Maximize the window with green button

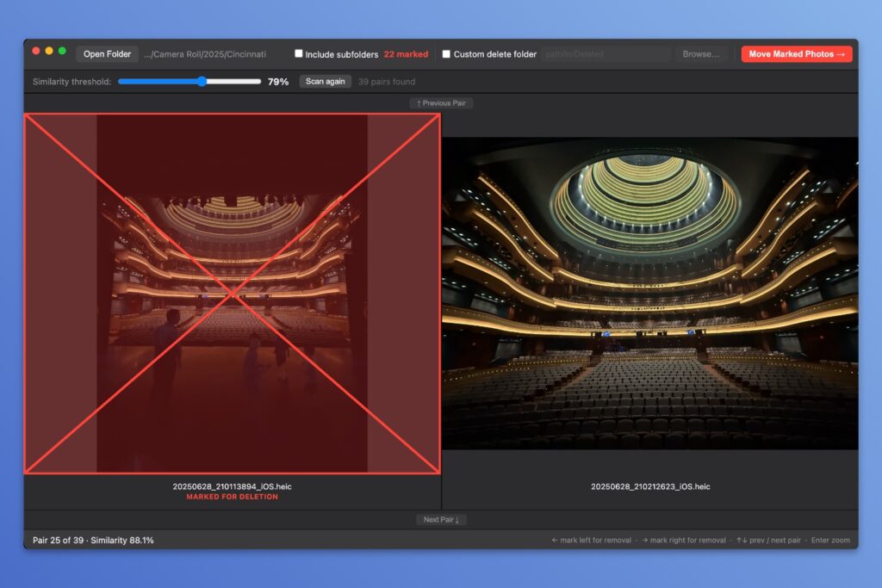(x=62, y=51)
